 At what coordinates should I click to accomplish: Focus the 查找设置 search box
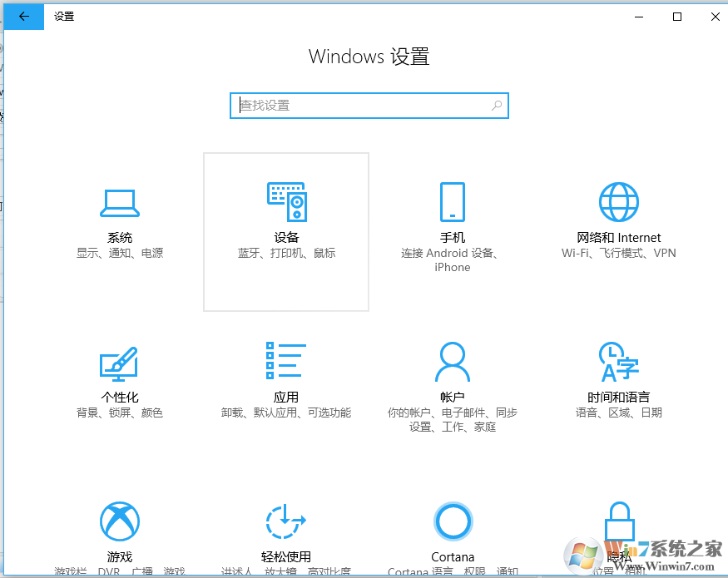click(369, 106)
